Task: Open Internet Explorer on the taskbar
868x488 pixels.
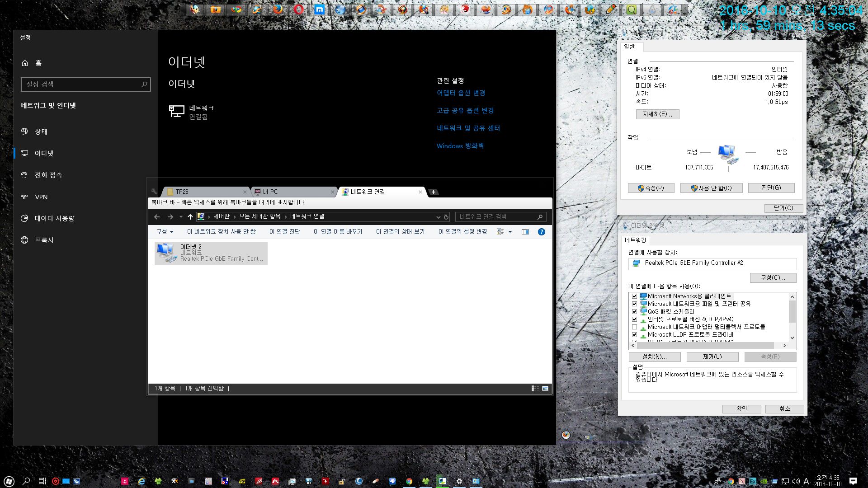Action: coord(142,481)
